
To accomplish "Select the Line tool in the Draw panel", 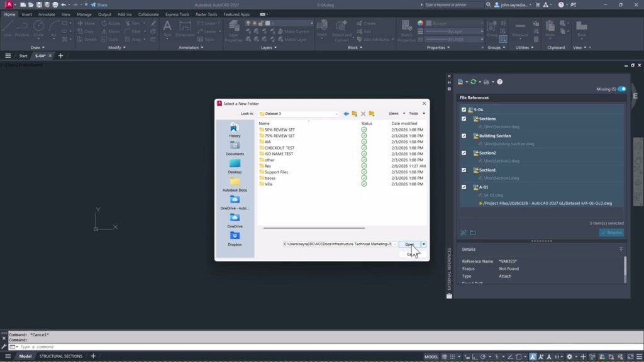I will tap(8, 29).
